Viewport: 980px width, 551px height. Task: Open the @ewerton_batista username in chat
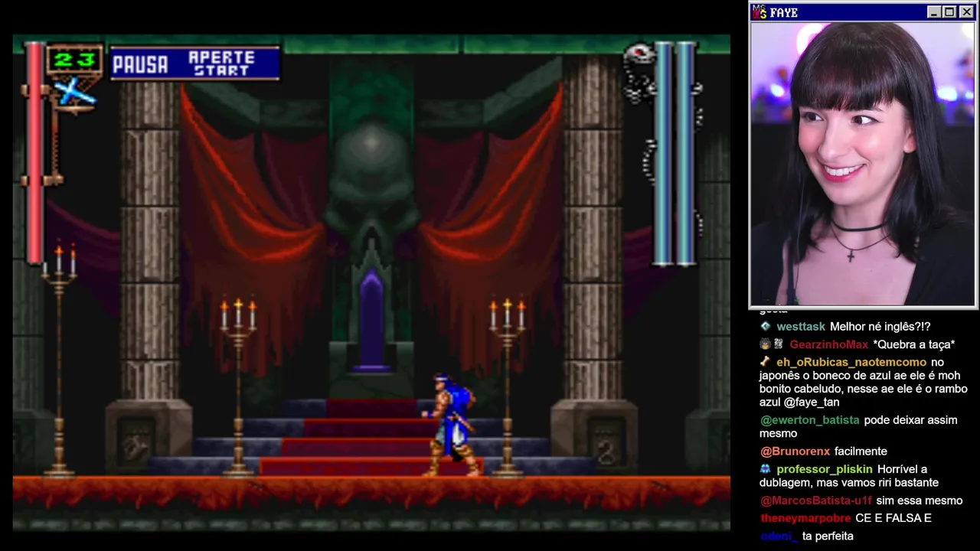(x=810, y=420)
